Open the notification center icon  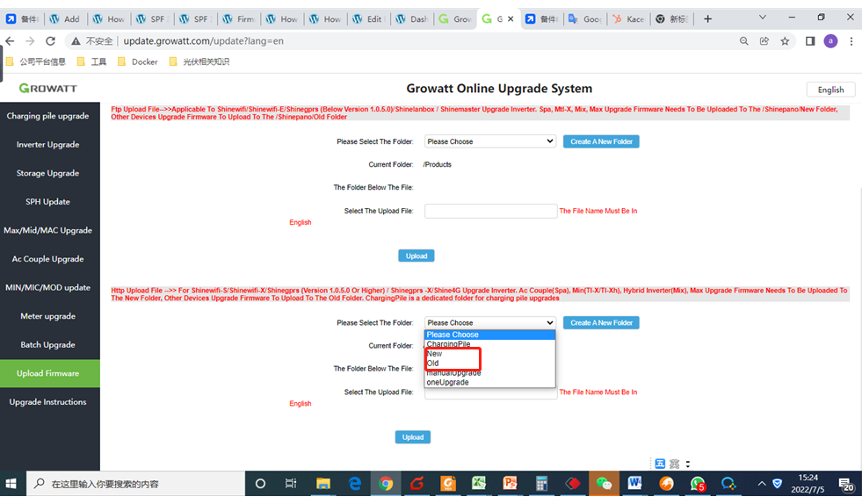click(846, 484)
